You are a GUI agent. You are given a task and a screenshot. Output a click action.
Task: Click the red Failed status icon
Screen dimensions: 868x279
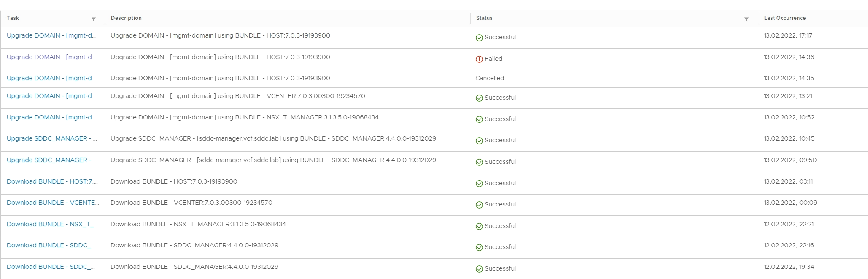click(x=479, y=59)
